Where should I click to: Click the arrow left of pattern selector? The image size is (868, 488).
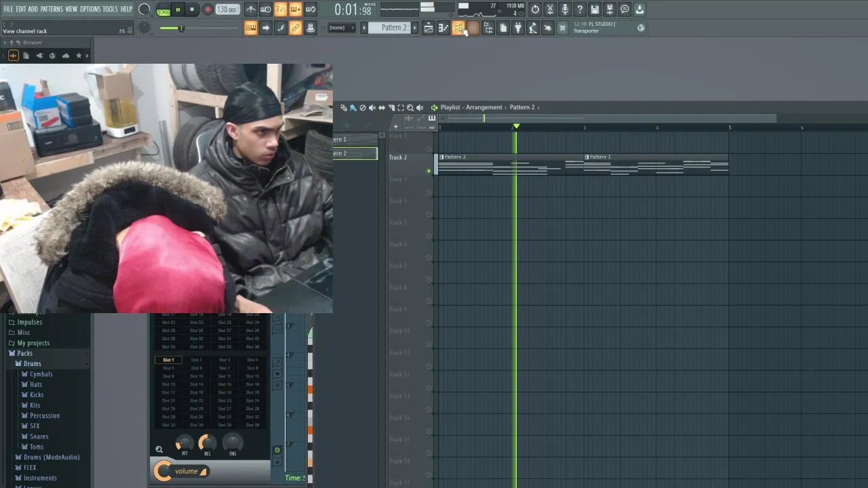[x=364, y=28]
